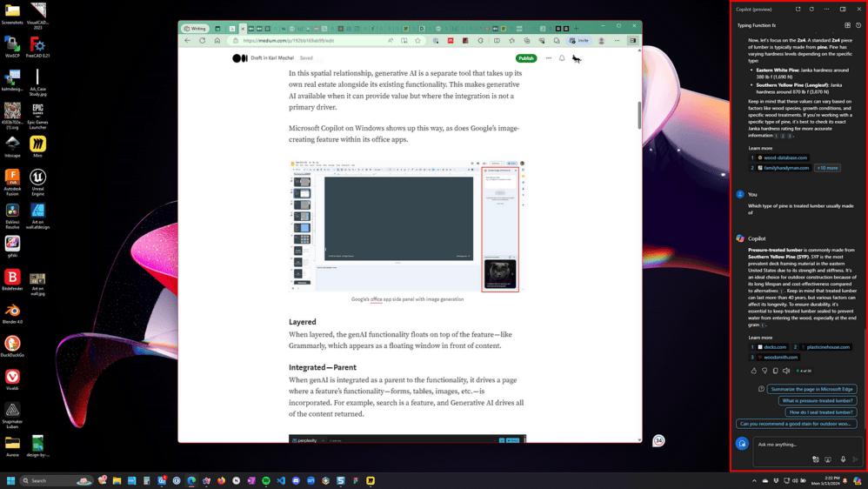868x489 pixels.
Task: Open the plugins icon beside Typing Function fx
Action: [847, 25]
